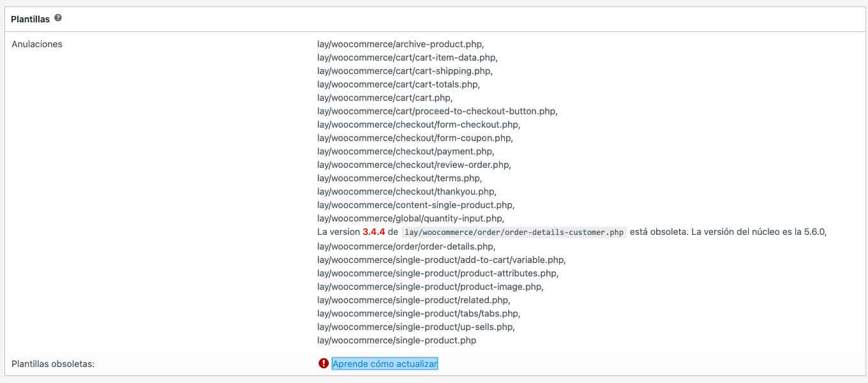Select the review-order.php entry

click(x=413, y=165)
